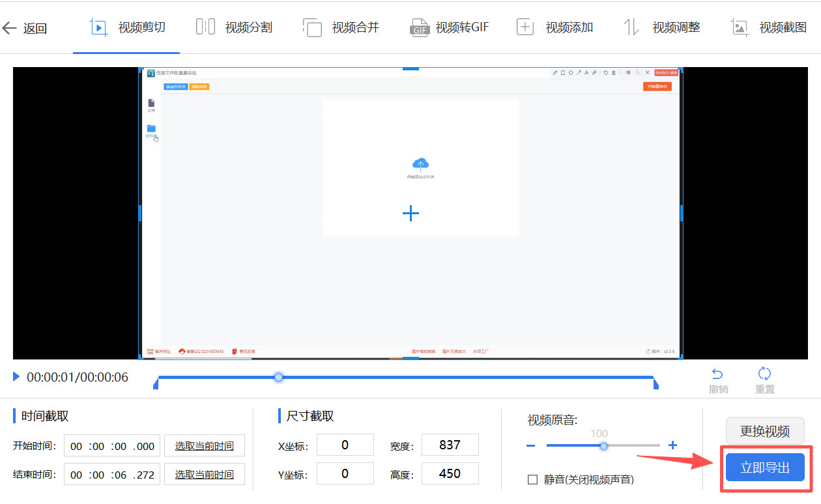Image resolution: width=821 pixels, height=504 pixels.
Task: Click inside the 宽度 width input field
Action: (x=450, y=445)
